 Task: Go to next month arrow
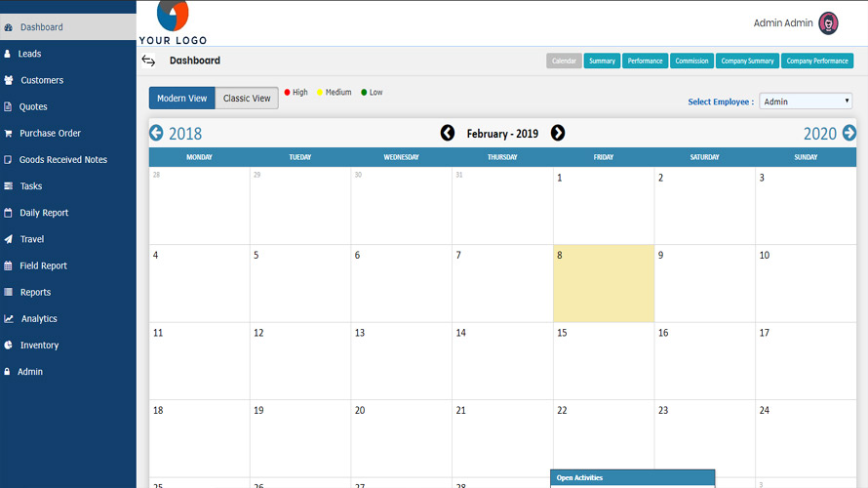[x=558, y=133]
